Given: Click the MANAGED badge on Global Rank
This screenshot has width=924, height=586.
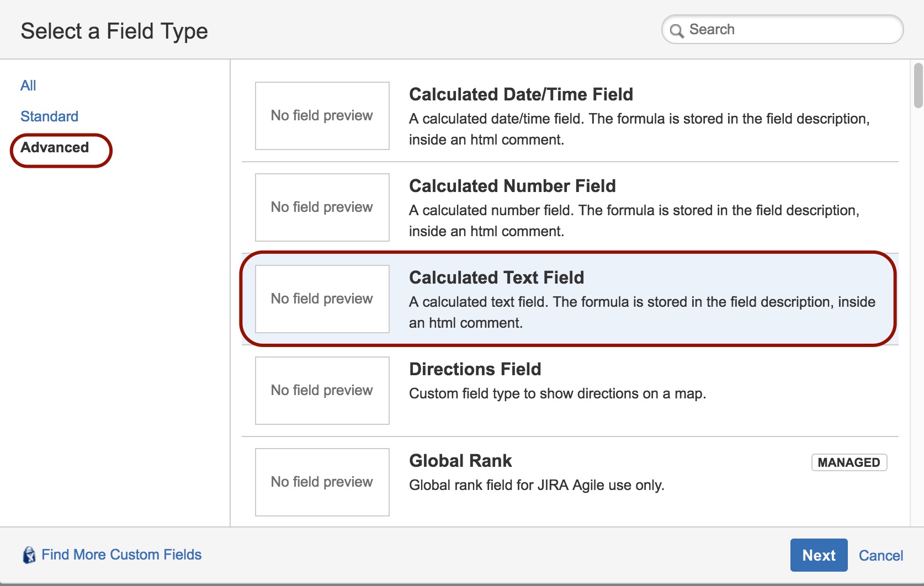Looking at the screenshot, I should click(848, 462).
